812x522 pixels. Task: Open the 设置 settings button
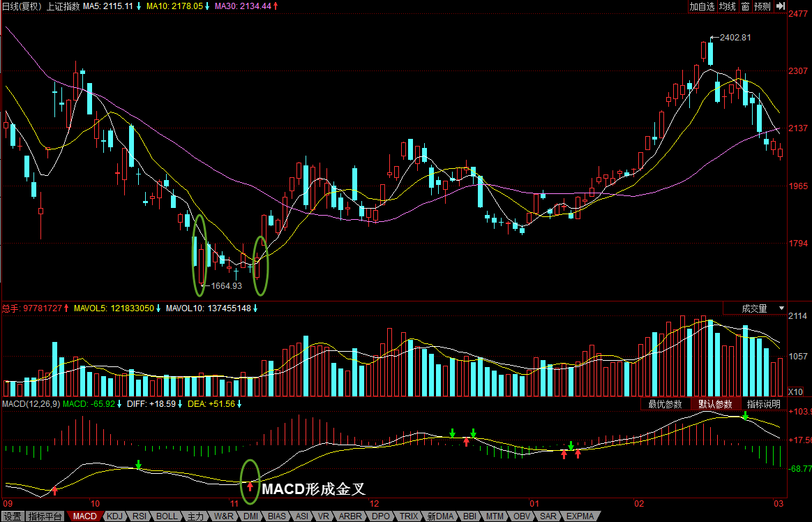tap(13, 516)
